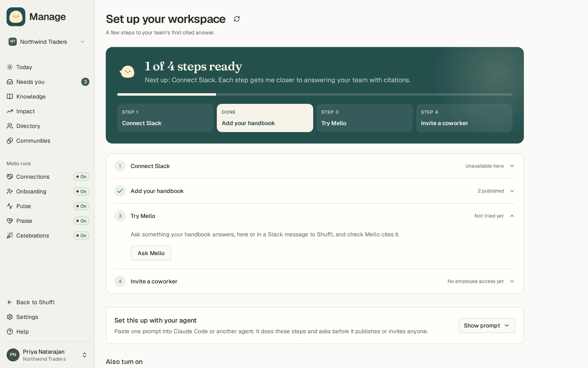The height and width of the screenshot is (368, 588).
Task: Click the refresh icon beside the workspace title
Action: click(x=237, y=19)
